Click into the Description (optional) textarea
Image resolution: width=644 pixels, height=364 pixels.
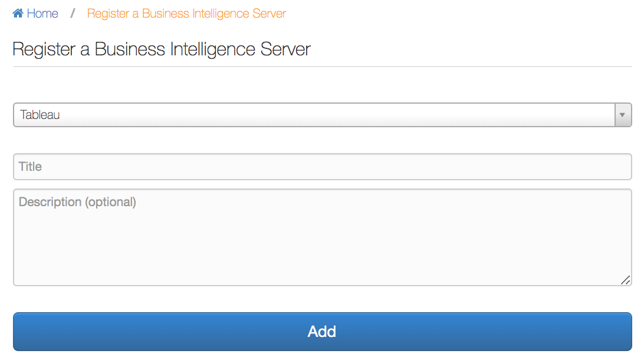click(x=323, y=237)
